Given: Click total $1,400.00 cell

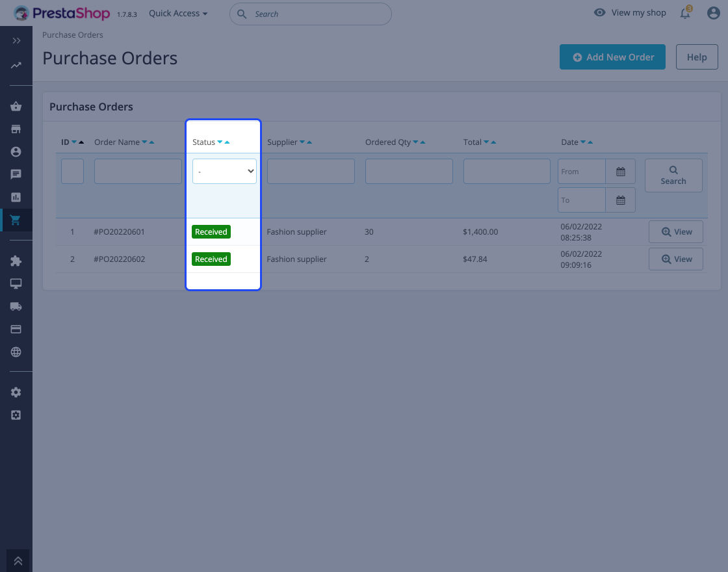Looking at the screenshot, I should click(x=480, y=231).
